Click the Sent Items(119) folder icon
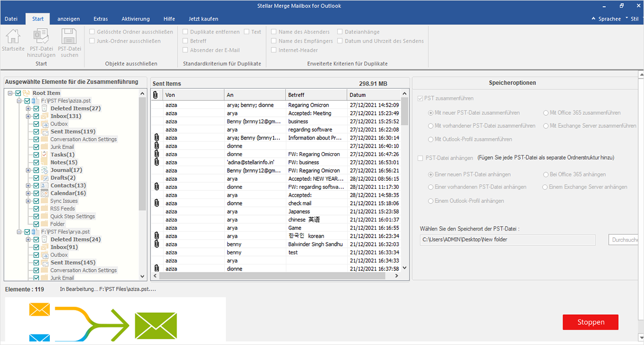Image resolution: width=644 pixels, height=345 pixels. [x=44, y=131]
